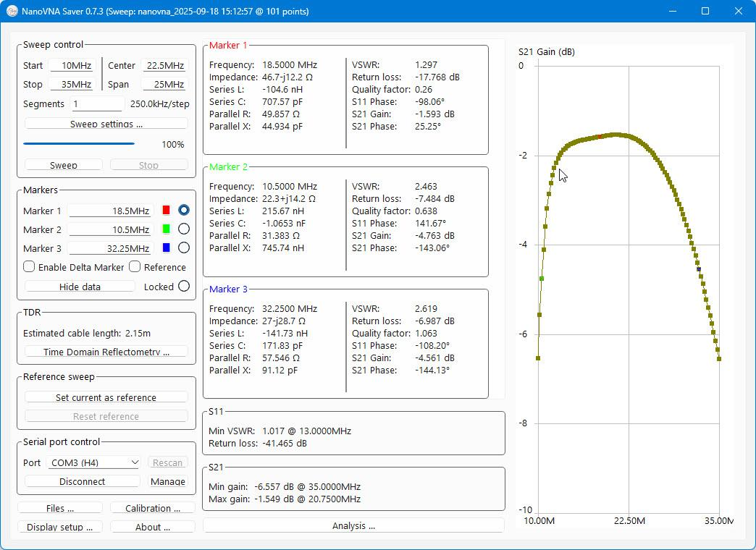Click the blue Marker 3 point on S21 chart
The width and height of the screenshot is (756, 550).
pyautogui.click(x=699, y=269)
